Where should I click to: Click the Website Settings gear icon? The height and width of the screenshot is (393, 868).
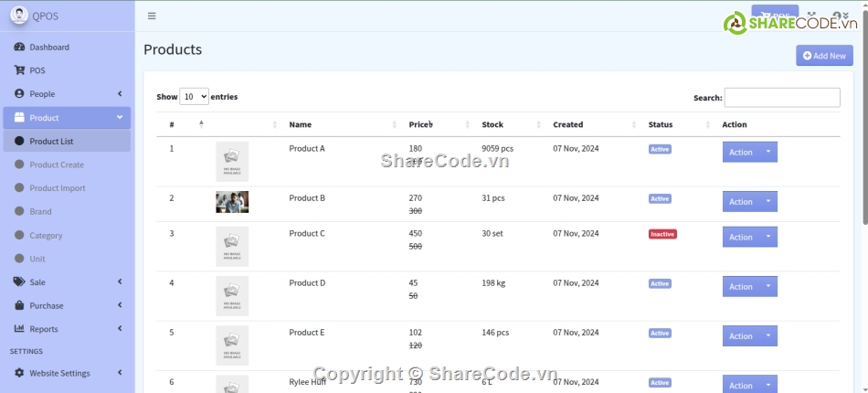[x=19, y=373]
